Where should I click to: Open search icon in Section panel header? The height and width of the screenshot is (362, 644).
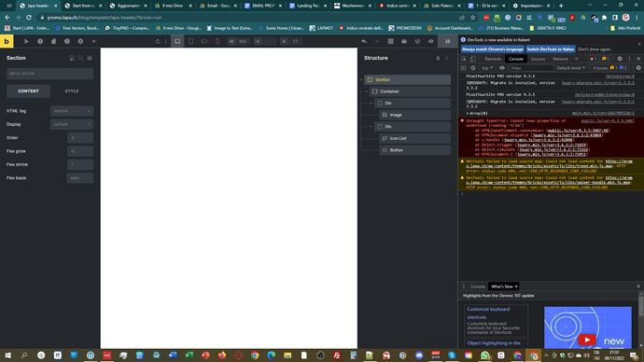pyautogui.click(x=81, y=58)
